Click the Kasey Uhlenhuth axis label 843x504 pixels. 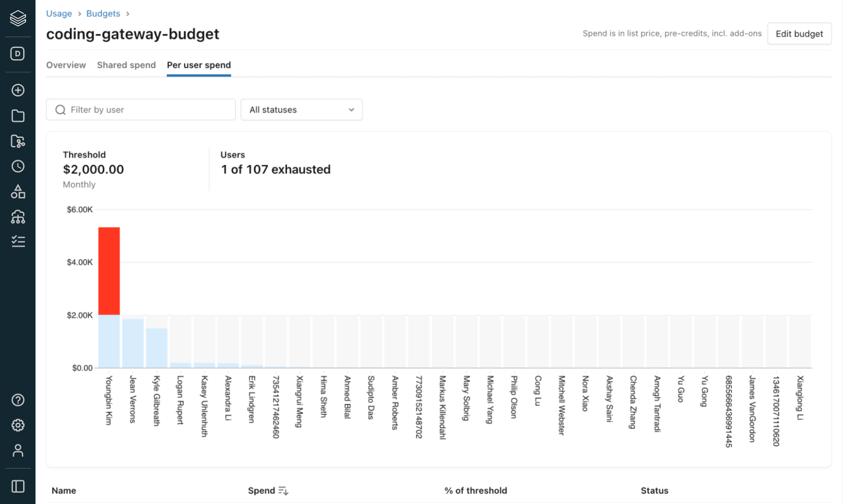point(204,406)
